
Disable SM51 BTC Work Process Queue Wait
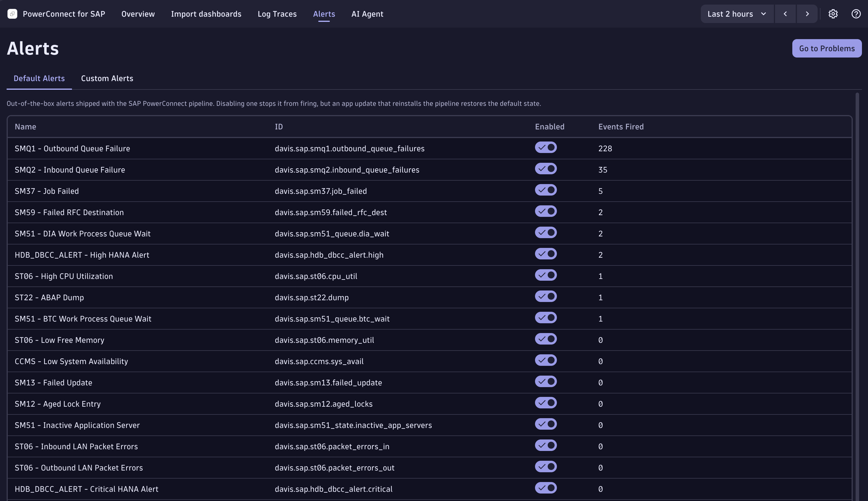click(546, 318)
